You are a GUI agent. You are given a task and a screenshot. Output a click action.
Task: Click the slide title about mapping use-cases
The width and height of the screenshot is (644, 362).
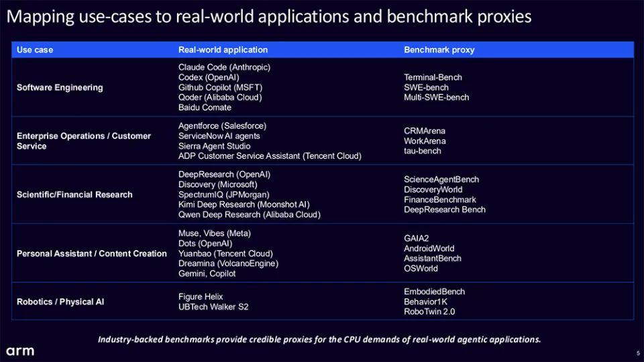269,16
